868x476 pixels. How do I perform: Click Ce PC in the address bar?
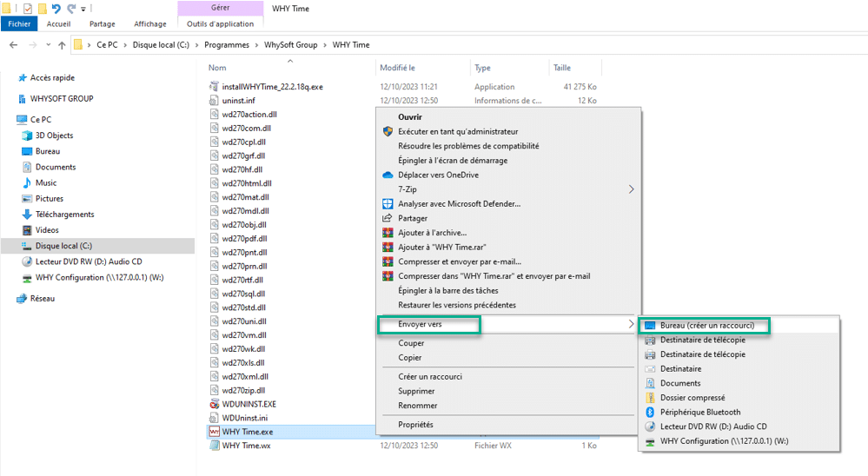click(107, 45)
